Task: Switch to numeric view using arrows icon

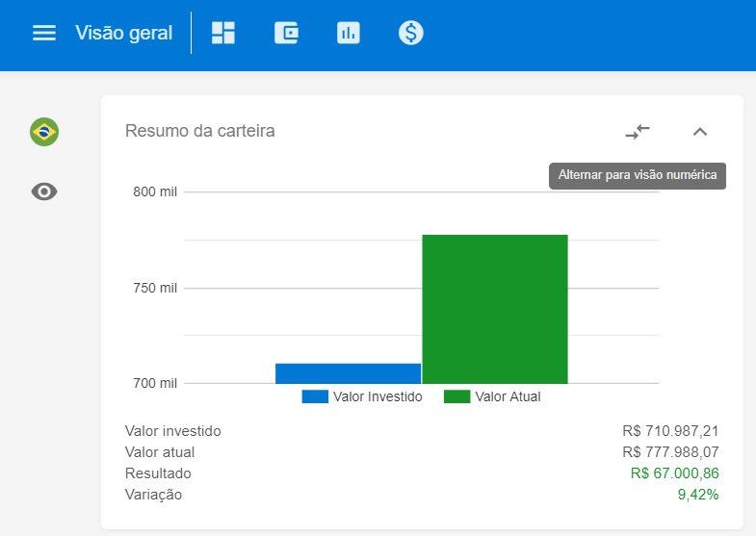Action: click(x=638, y=132)
